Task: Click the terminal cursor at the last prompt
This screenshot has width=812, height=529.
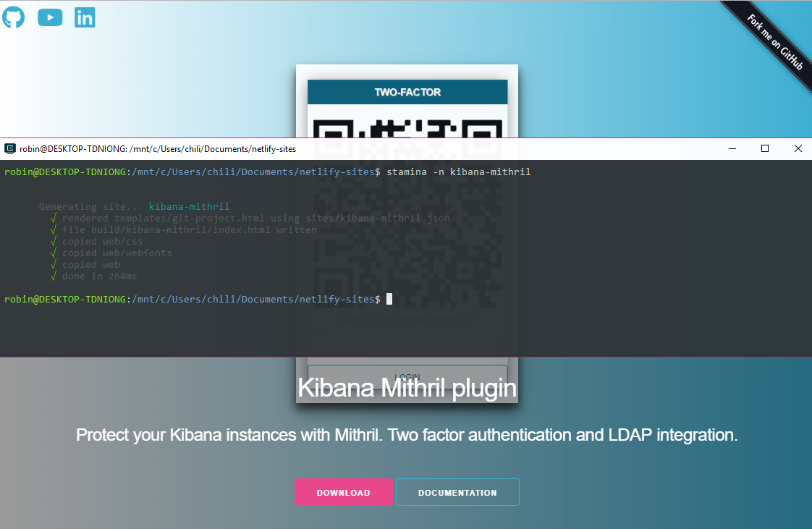Action: (x=389, y=299)
